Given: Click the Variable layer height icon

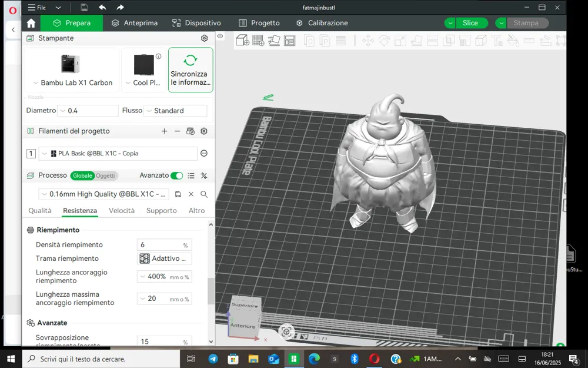Looking at the screenshot, I should click(340, 41).
